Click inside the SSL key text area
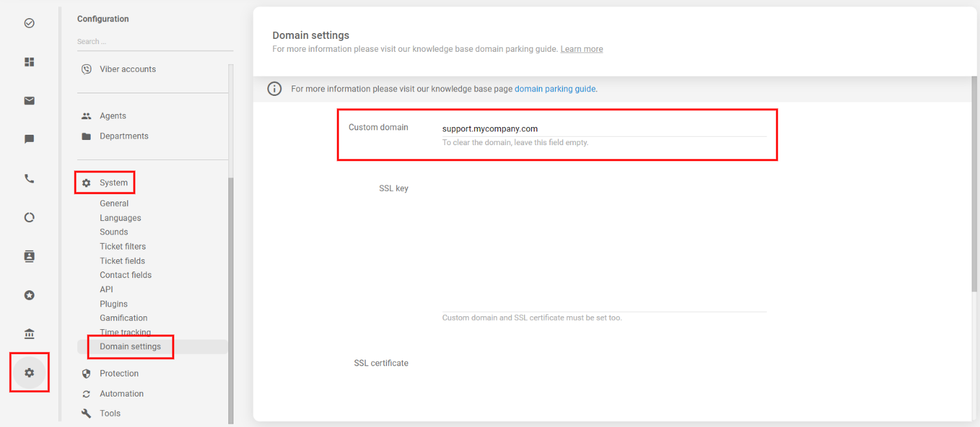 (603, 246)
